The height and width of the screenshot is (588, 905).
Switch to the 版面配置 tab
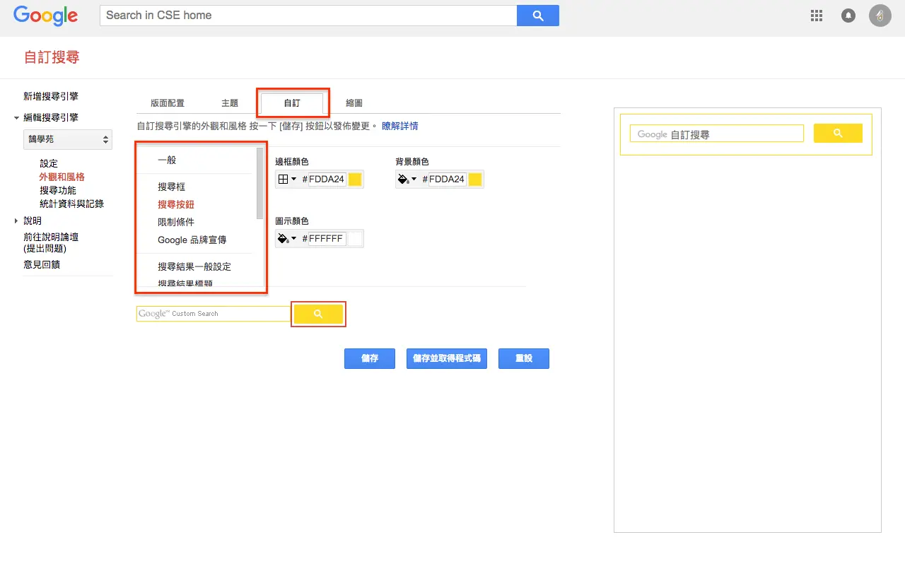(x=168, y=103)
